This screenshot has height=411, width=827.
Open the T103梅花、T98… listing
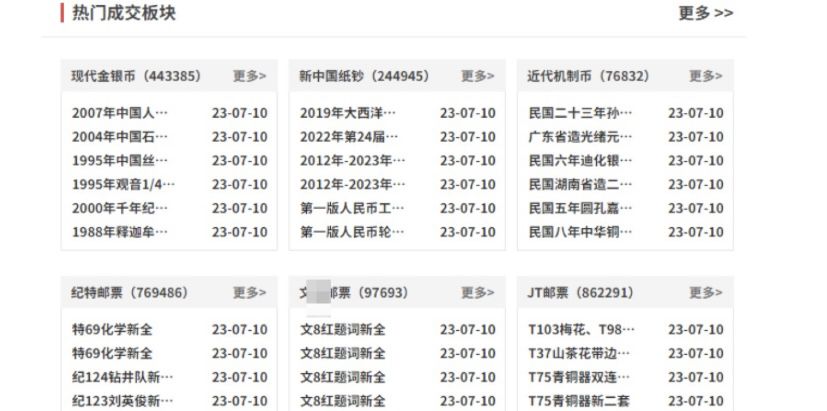click(x=582, y=329)
